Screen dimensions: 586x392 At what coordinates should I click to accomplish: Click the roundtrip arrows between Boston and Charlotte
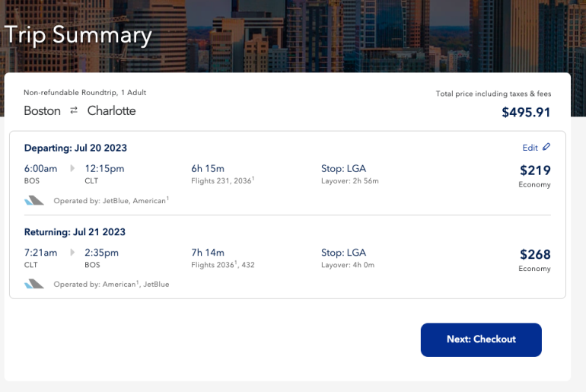click(x=74, y=110)
